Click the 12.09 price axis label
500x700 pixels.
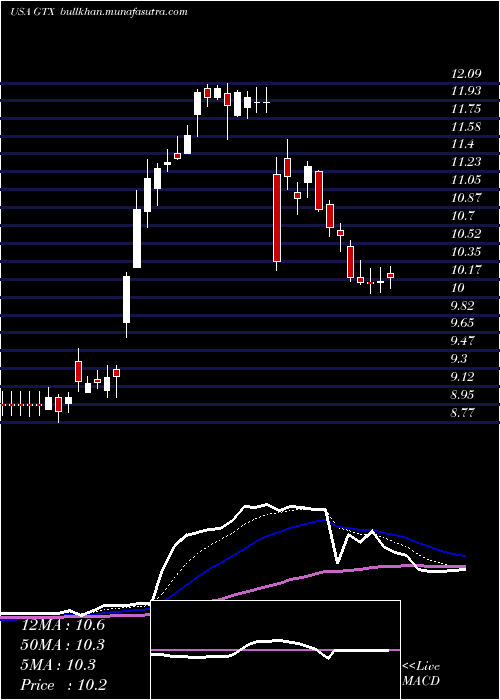tap(466, 73)
